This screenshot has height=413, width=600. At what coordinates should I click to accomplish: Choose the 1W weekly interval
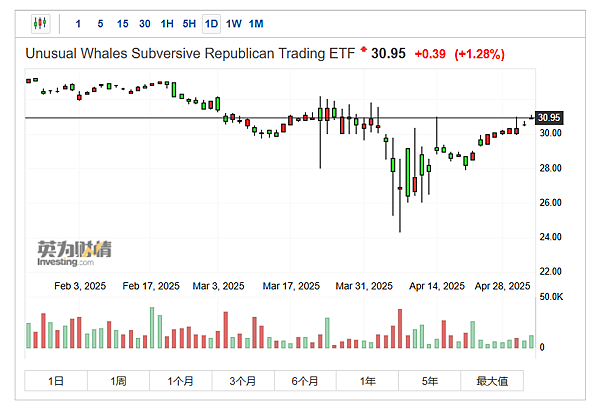click(x=233, y=24)
